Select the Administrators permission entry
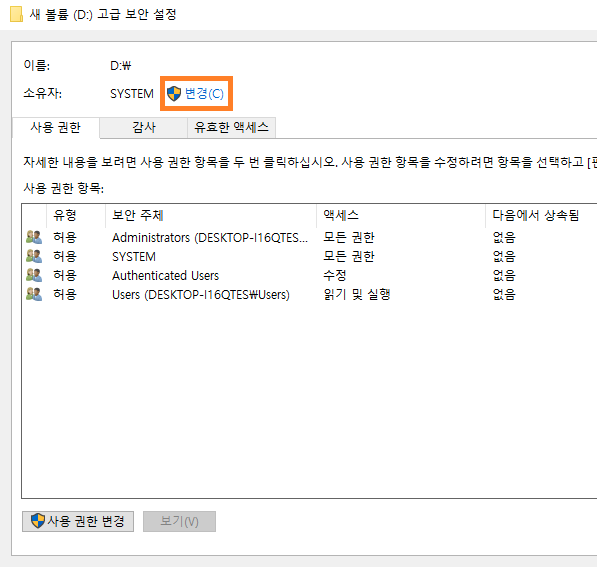Viewport: 597px width, 567px height. coord(308,238)
